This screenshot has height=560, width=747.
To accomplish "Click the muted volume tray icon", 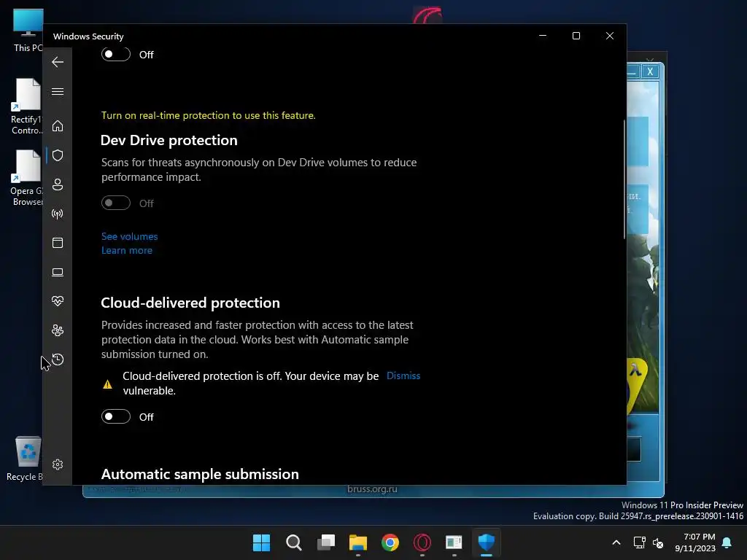I will click(x=658, y=542).
